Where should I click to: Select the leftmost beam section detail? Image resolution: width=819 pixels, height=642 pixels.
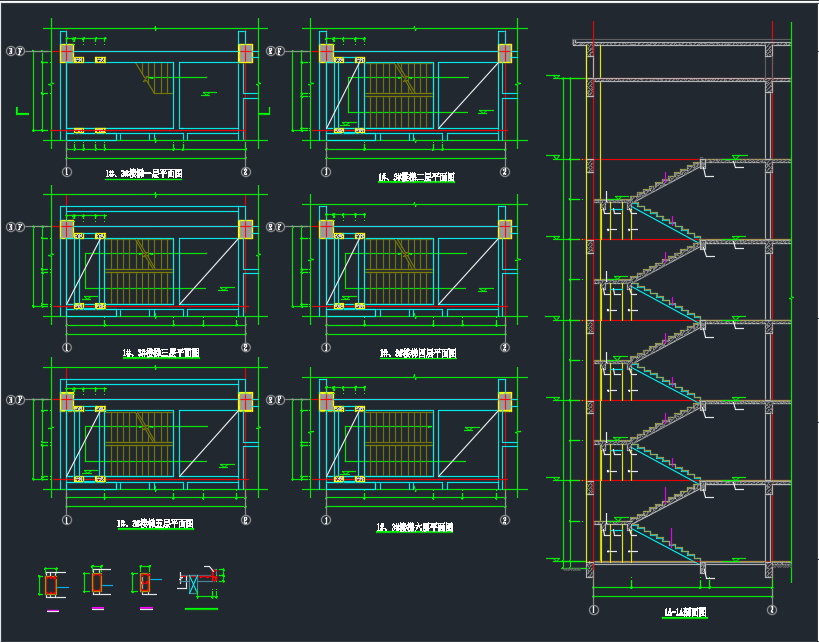(51, 585)
